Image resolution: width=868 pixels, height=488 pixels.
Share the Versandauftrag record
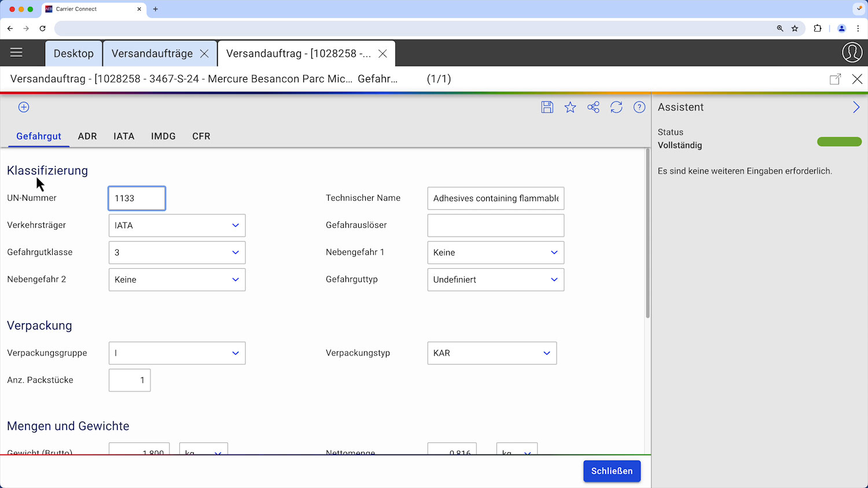click(593, 107)
